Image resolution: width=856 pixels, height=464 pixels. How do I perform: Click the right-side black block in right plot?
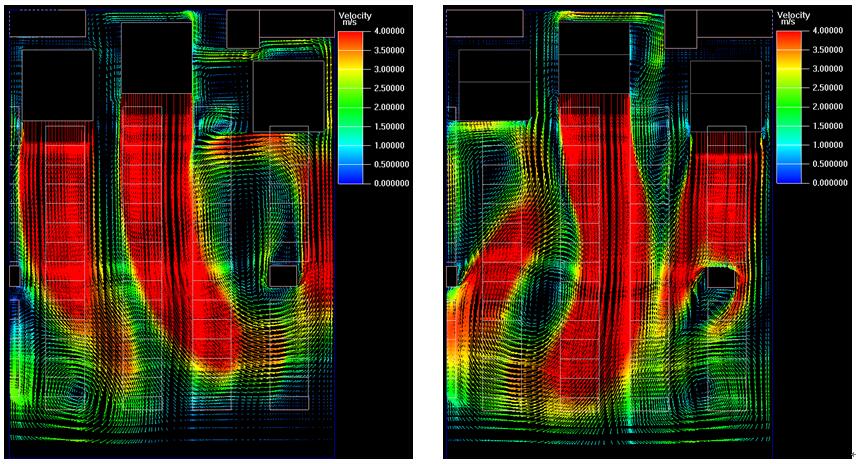click(726, 92)
